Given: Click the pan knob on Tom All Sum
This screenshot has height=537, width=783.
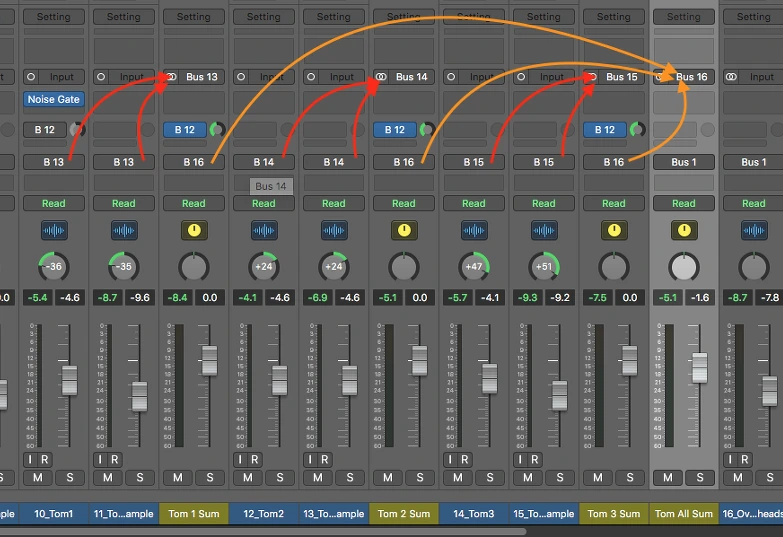Looking at the screenshot, I should point(684,267).
